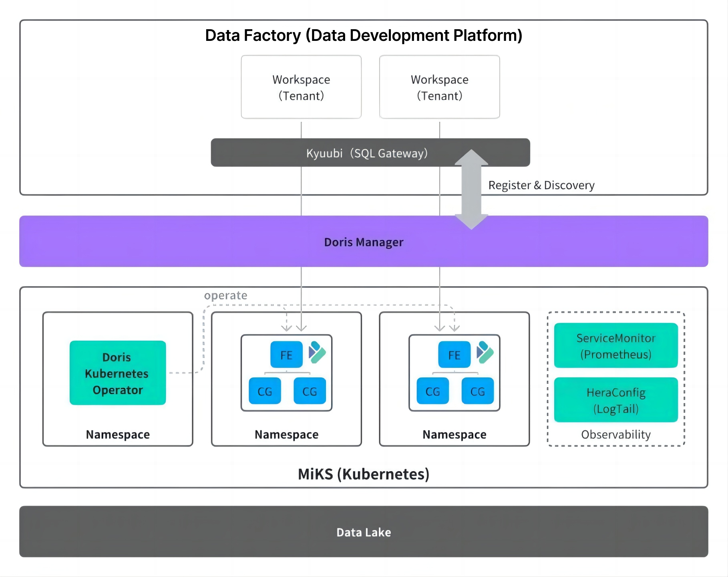This screenshot has width=728, height=577.
Task: Select the FE node in the rightmost namespace
Action: tap(454, 355)
